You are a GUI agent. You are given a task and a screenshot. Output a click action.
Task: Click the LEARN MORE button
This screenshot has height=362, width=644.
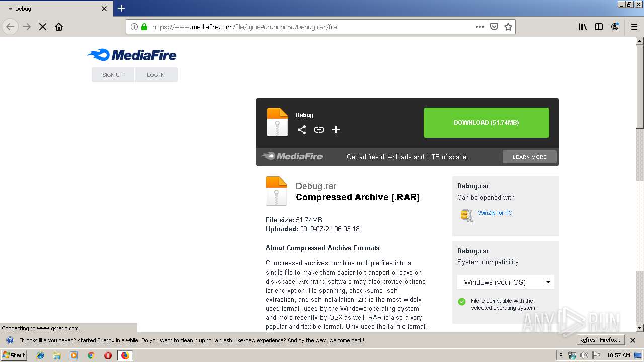point(530,157)
